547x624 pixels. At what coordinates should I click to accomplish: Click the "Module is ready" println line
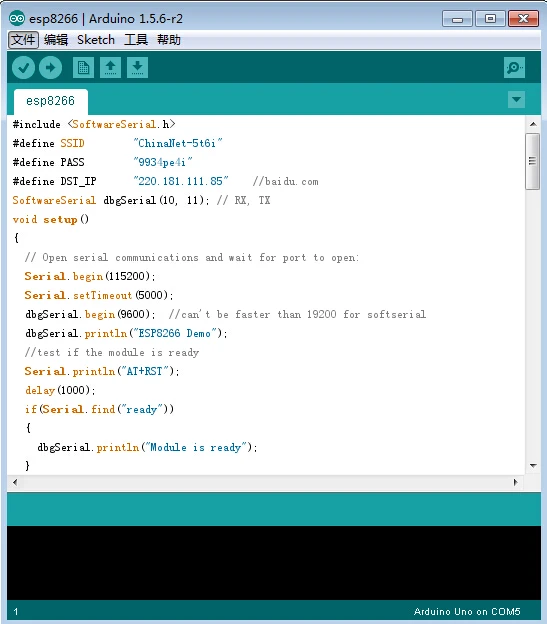coord(147,447)
